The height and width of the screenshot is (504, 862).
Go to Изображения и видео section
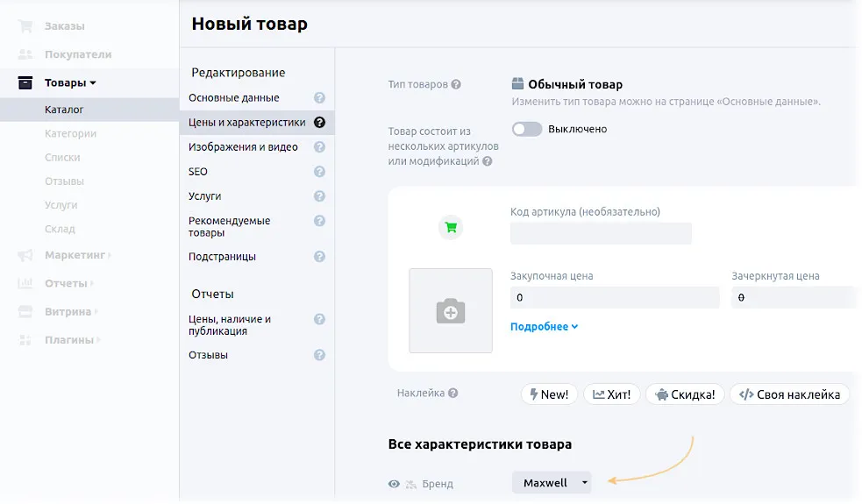pyautogui.click(x=243, y=147)
